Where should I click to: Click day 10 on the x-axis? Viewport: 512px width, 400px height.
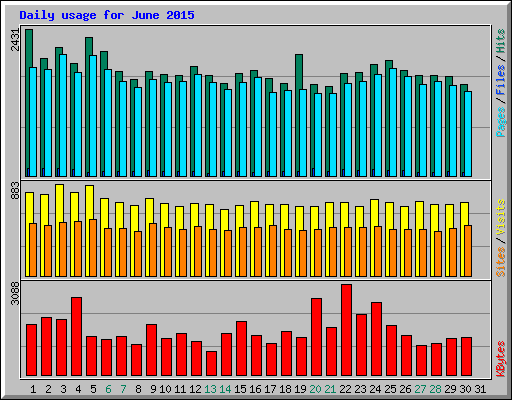coord(165,389)
